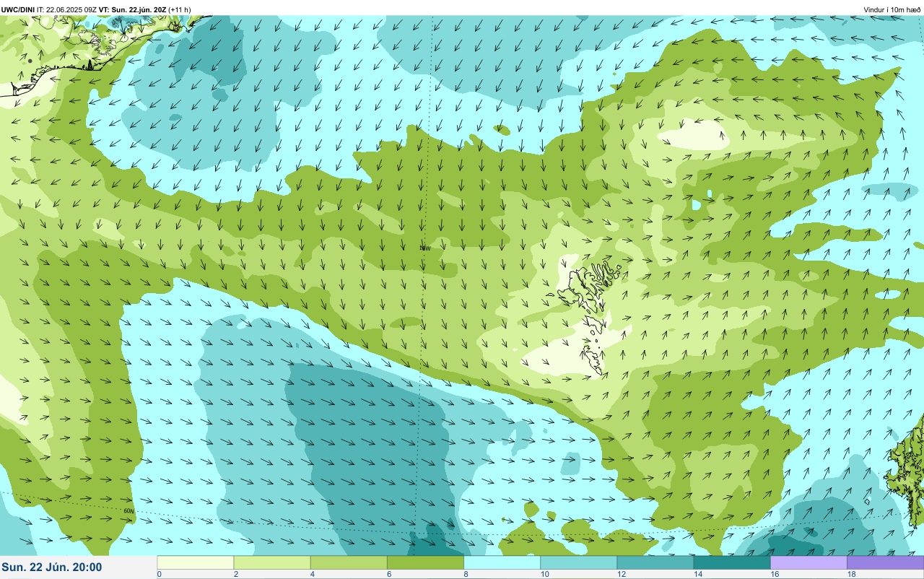Image resolution: width=924 pixels, height=579 pixels.
Task: Click legend tick number '18'
Action: (x=852, y=574)
